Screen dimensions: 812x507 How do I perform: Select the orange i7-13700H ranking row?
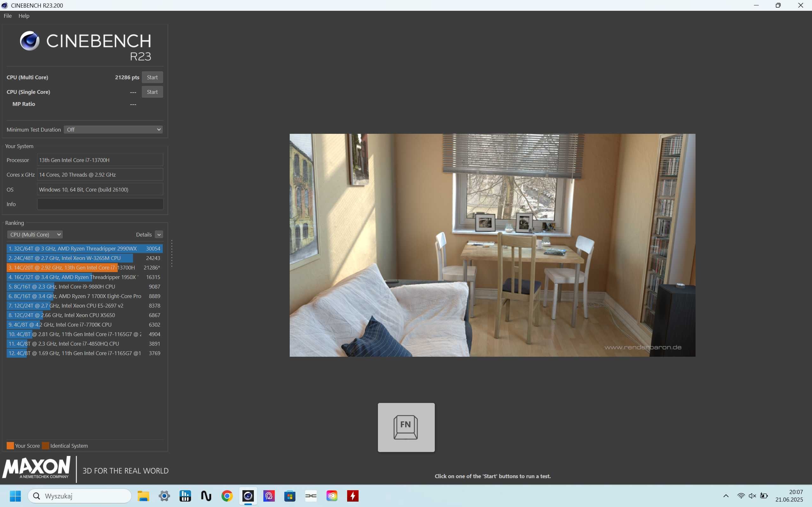click(84, 268)
